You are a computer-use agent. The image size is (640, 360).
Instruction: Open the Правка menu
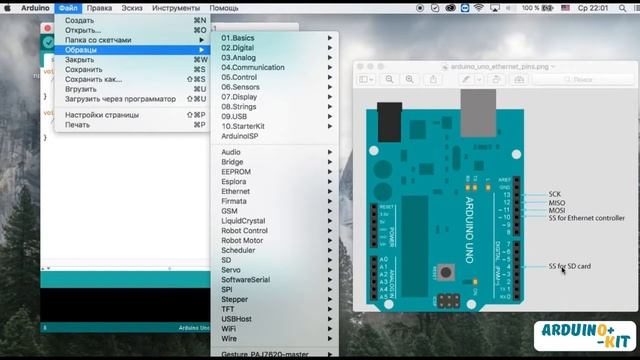coord(99,8)
